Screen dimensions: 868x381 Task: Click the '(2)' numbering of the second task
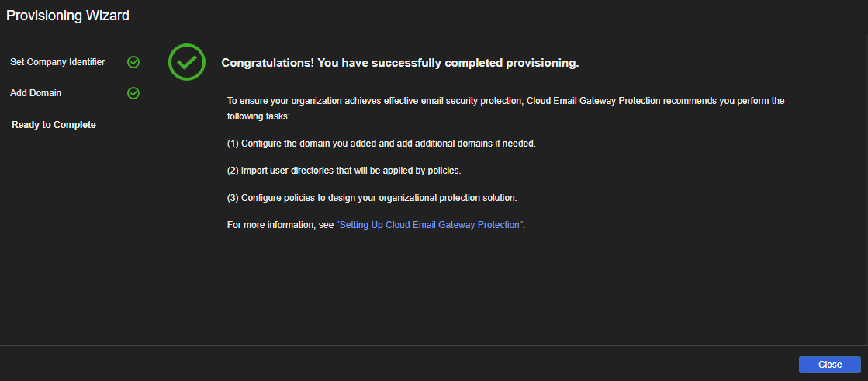pos(233,171)
